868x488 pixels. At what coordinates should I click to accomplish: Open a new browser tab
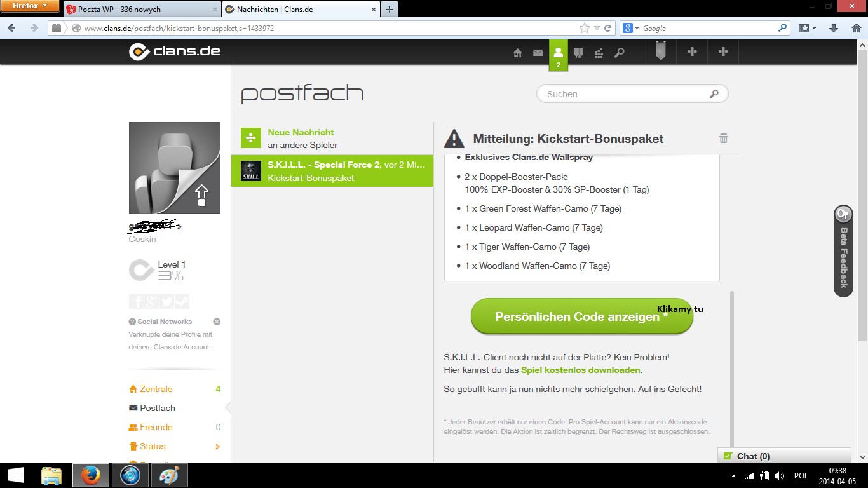pyautogui.click(x=389, y=10)
